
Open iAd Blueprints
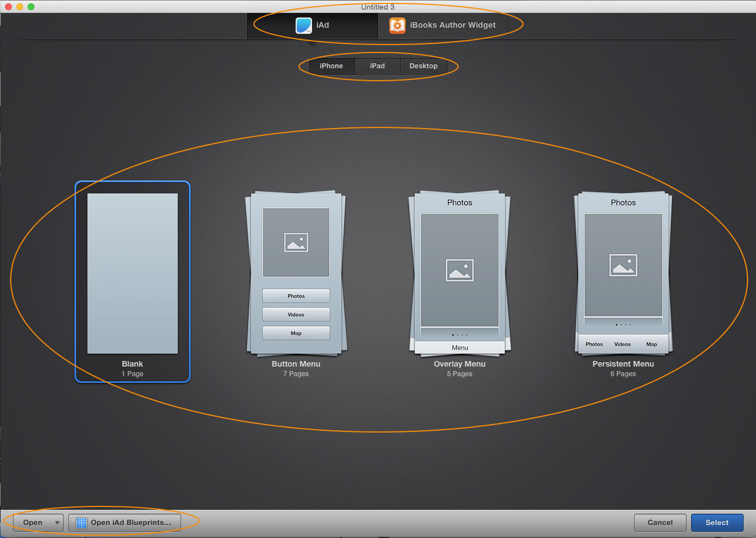tap(125, 523)
